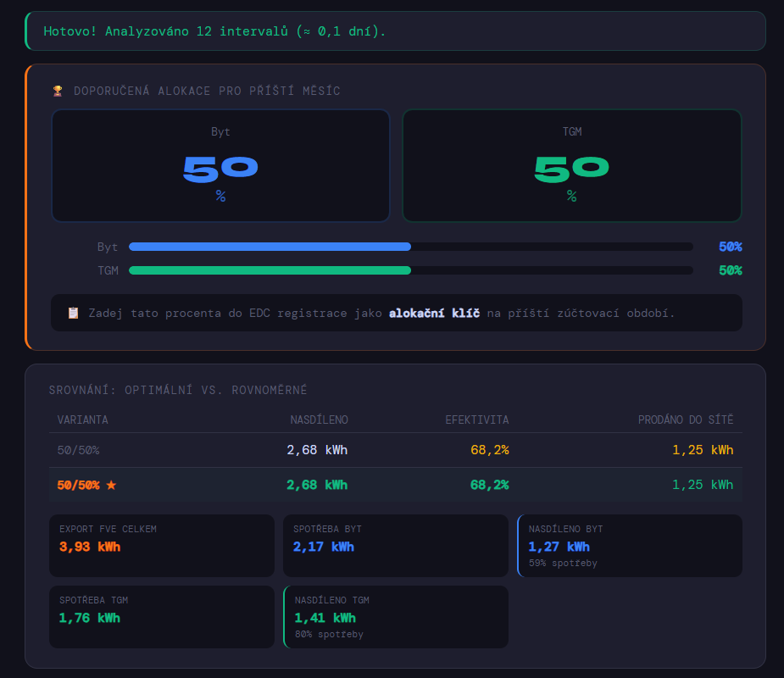This screenshot has width=784, height=678.
Task: Click the gray 50/50% variant row label
Action: 78,450
